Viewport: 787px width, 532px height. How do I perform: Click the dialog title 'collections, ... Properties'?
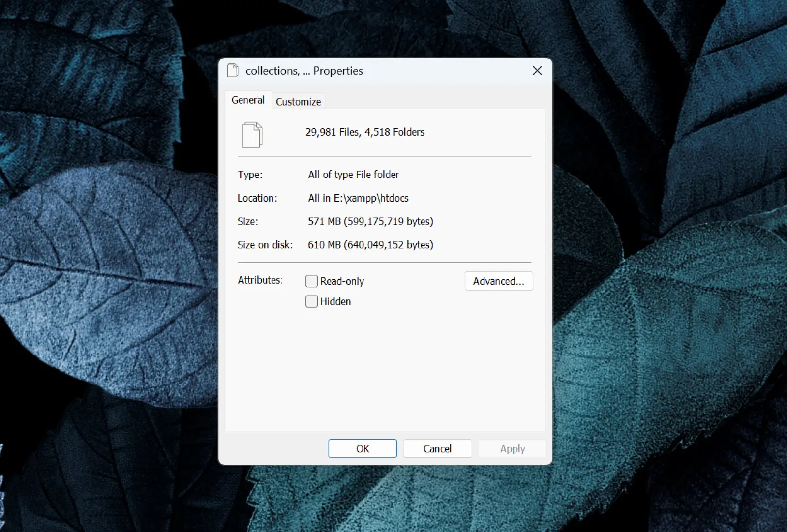[304, 71]
